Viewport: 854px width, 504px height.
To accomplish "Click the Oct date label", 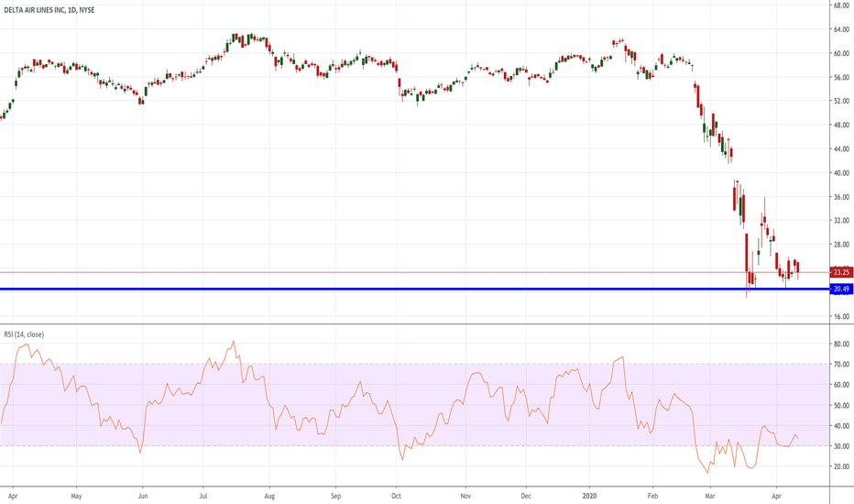I will 396,496.
